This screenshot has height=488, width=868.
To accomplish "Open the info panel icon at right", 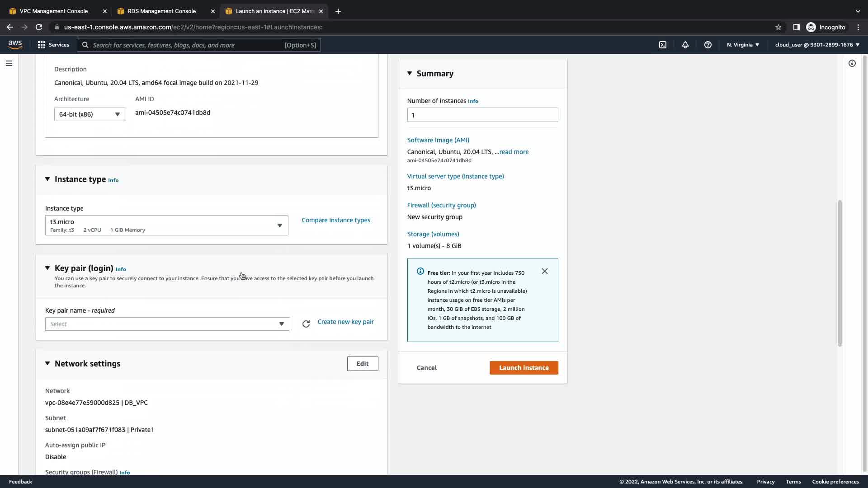I will click(852, 63).
